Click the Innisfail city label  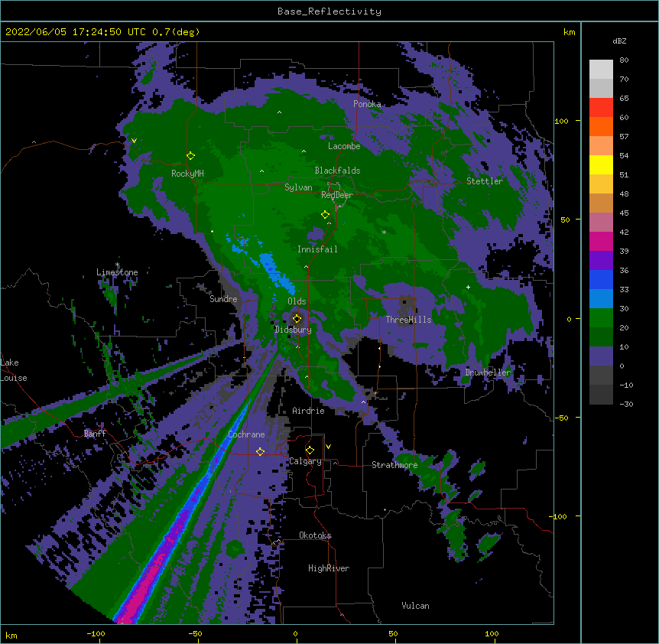317,249
